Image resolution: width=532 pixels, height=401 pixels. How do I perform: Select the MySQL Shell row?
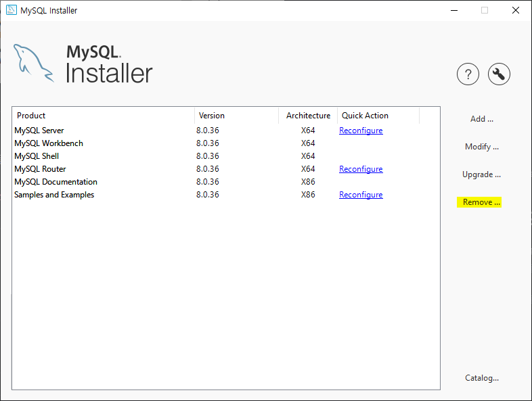coord(226,156)
